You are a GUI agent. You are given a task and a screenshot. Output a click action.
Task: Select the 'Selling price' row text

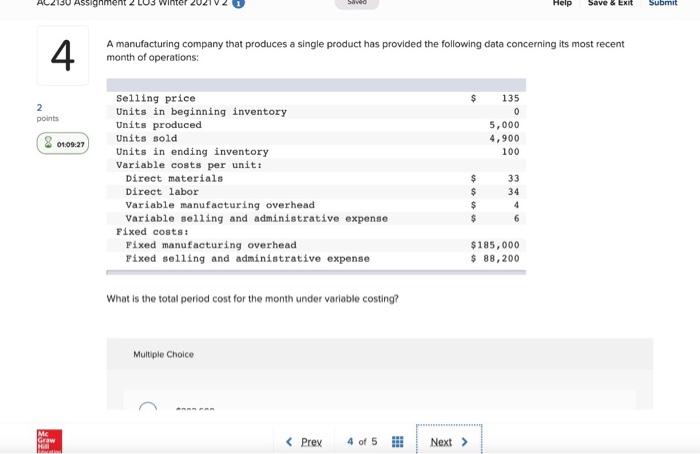point(156,98)
